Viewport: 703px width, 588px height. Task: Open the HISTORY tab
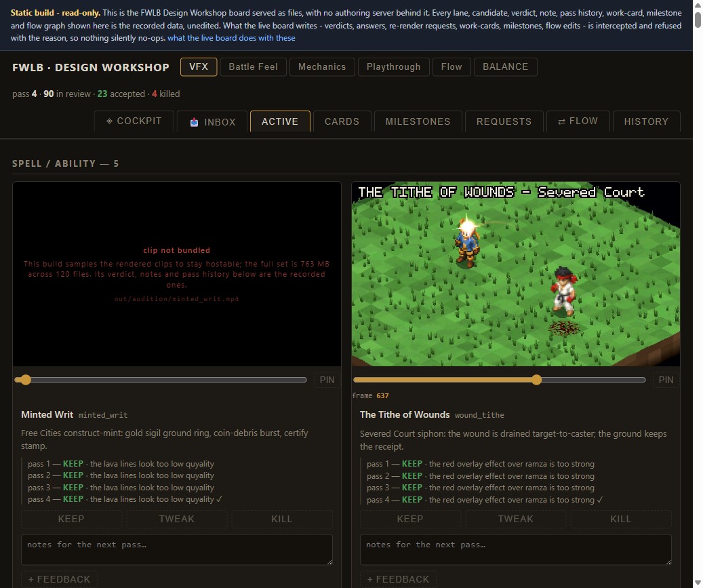click(x=646, y=121)
